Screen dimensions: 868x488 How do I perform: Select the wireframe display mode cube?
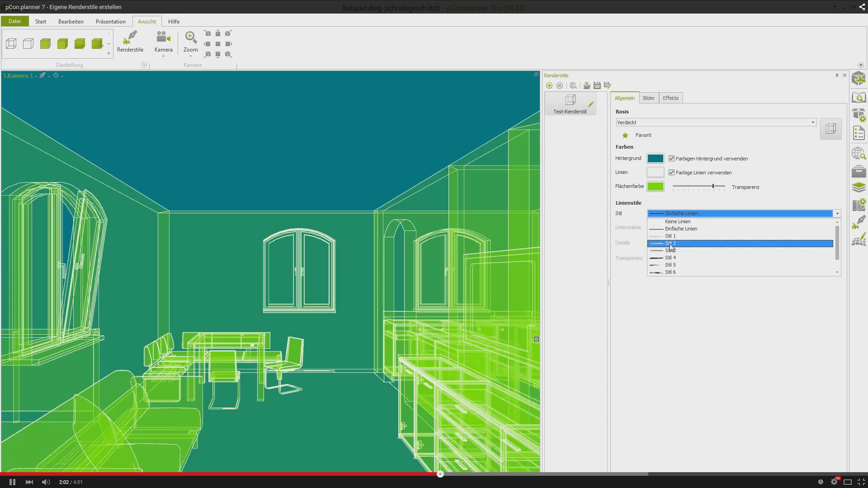[11, 44]
